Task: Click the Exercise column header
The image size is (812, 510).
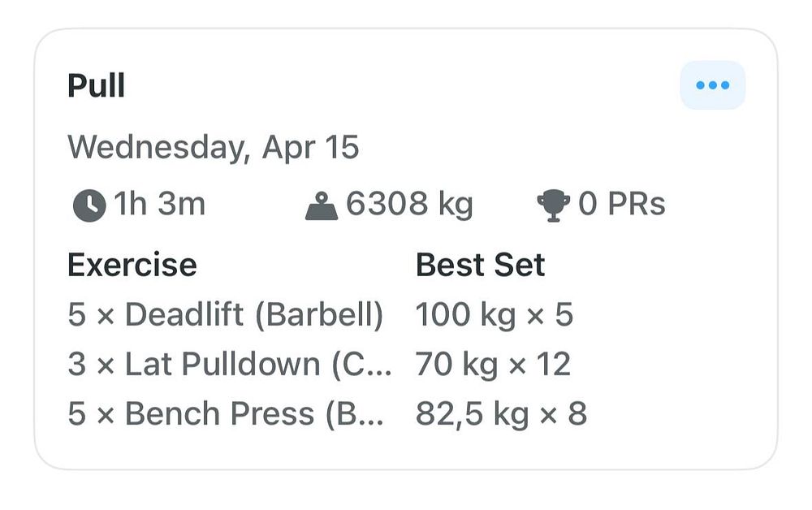Action: click(x=132, y=265)
